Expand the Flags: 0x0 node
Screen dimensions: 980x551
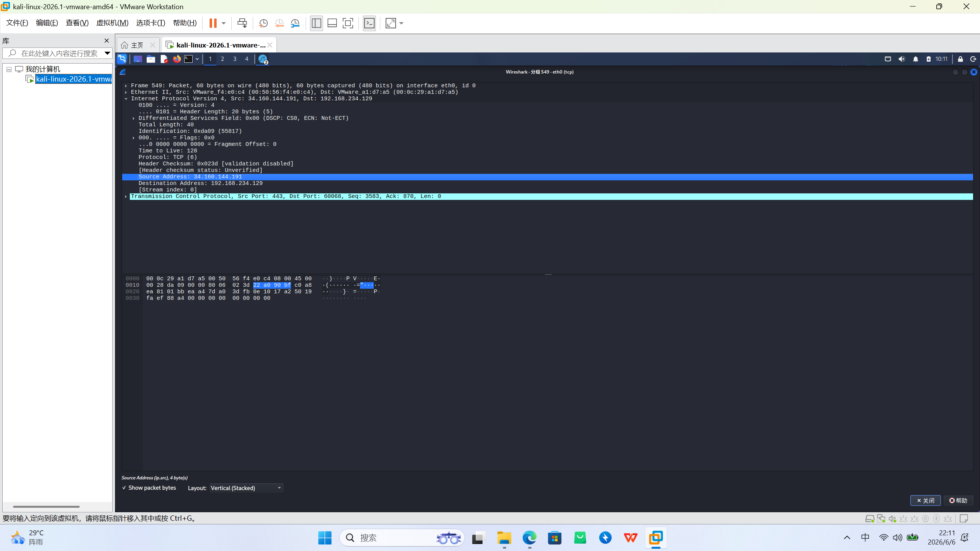[134, 138]
